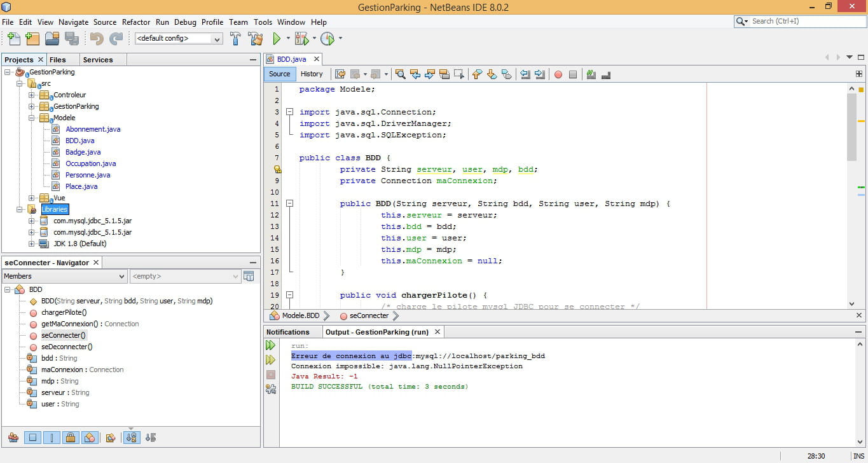Click the History view button
Screen dimensions: 868x463
[312, 74]
